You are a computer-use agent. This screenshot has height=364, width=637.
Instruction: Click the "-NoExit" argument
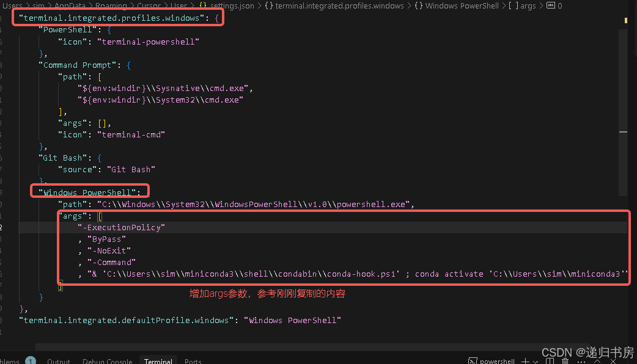(x=109, y=250)
